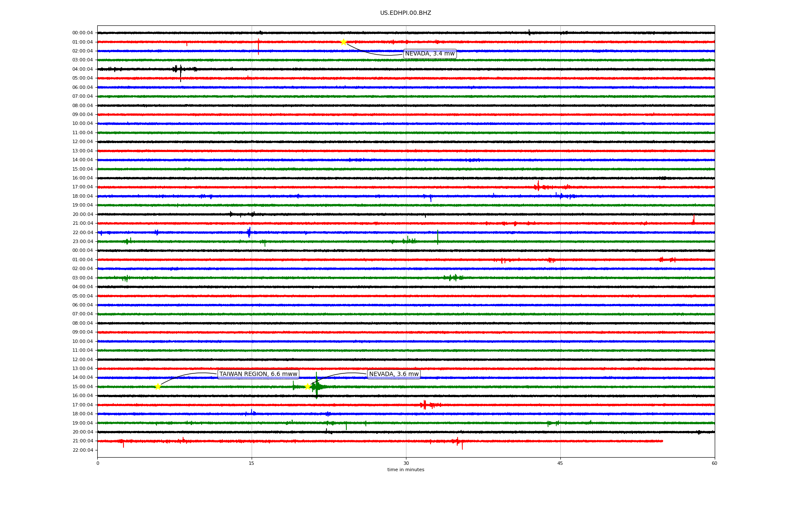Click the NEVADA, 3.6 mw annotation label
This screenshot has width=812, height=508.
click(394, 374)
